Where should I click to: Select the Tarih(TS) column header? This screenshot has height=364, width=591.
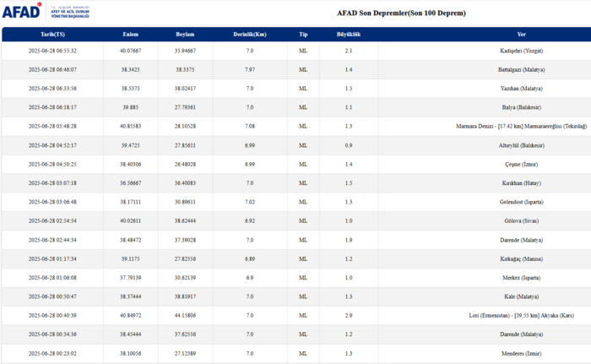tap(52, 35)
